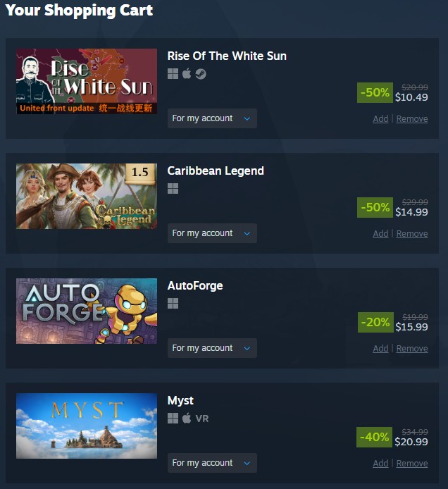
Task: Expand the Myst For my account dropdown
Action: (212, 462)
